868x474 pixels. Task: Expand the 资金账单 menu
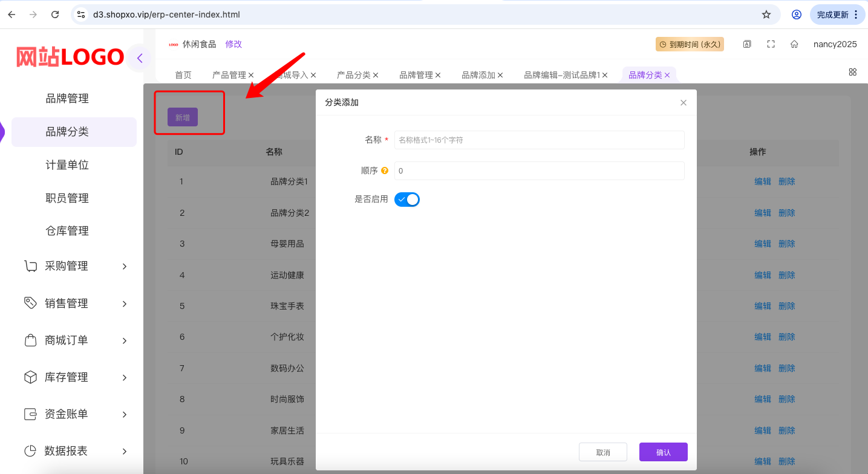click(x=76, y=414)
